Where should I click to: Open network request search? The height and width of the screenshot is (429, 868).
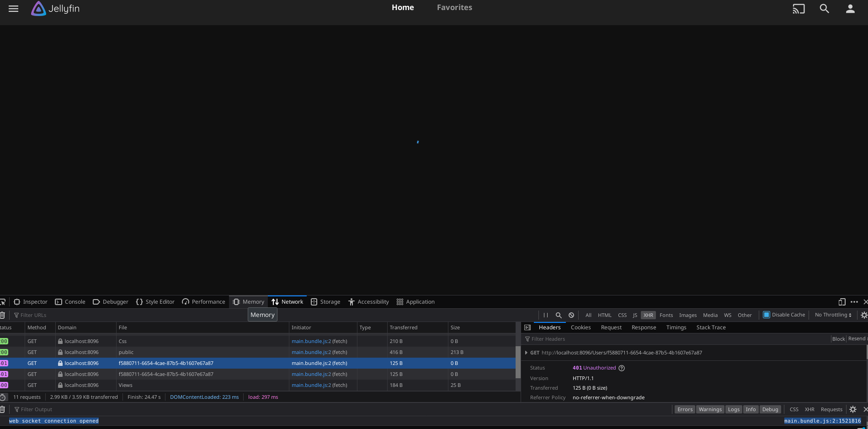(x=559, y=315)
